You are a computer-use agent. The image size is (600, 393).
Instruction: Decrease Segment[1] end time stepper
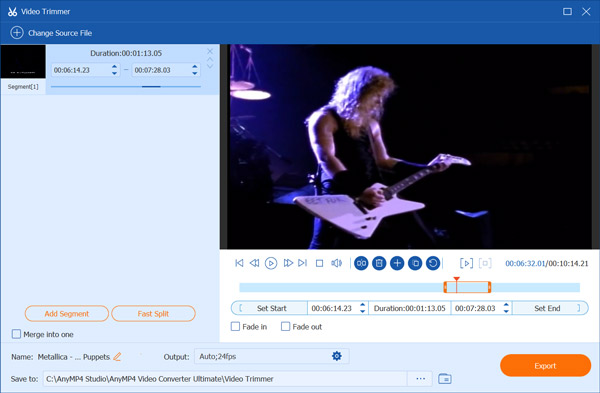coord(195,73)
